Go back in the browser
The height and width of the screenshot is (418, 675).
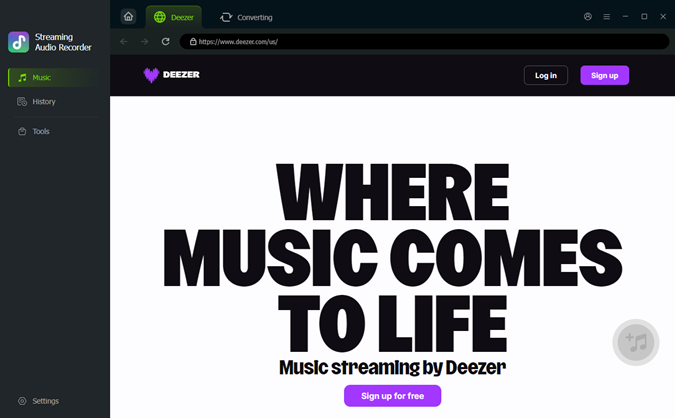tap(124, 41)
